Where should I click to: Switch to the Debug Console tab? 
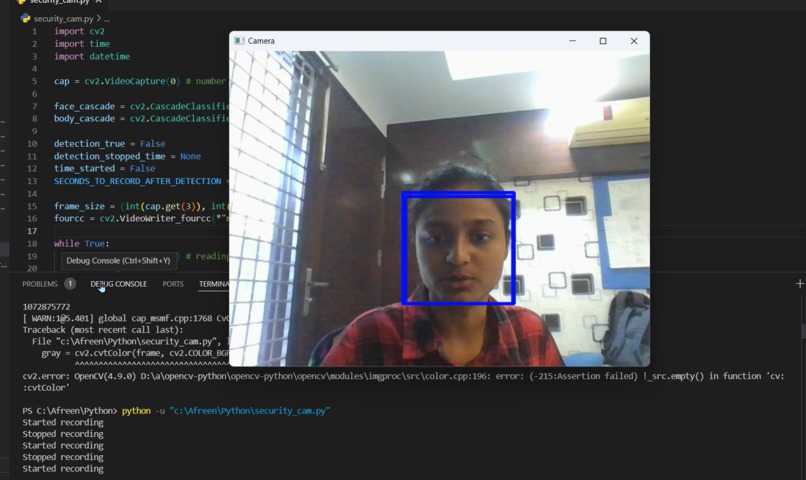point(119,284)
